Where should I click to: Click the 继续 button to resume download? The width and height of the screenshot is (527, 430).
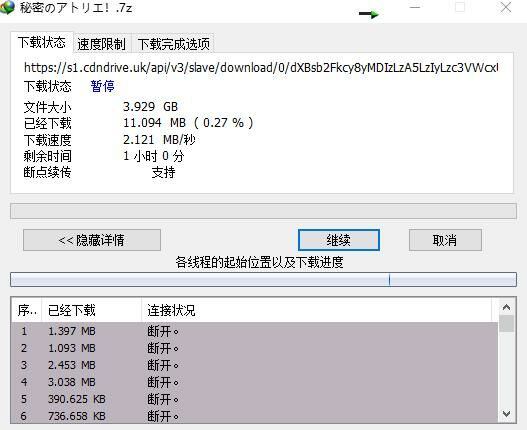pos(339,240)
